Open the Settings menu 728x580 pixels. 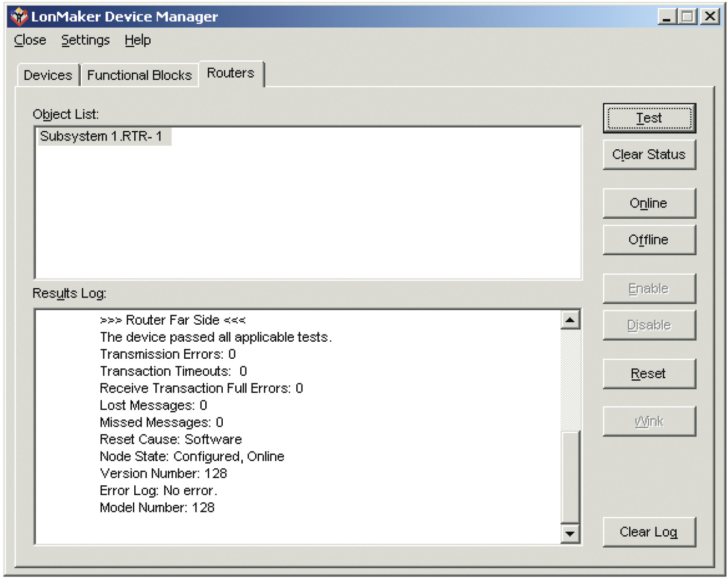[x=85, y=40]
